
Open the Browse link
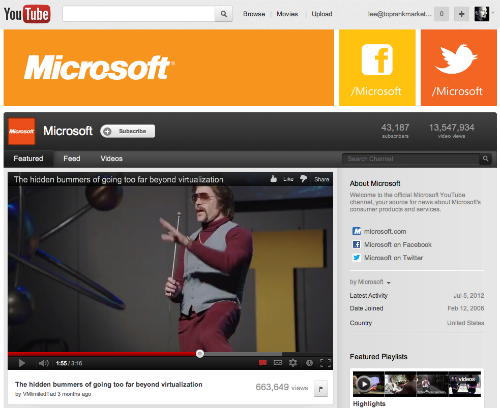pos(254,14)
